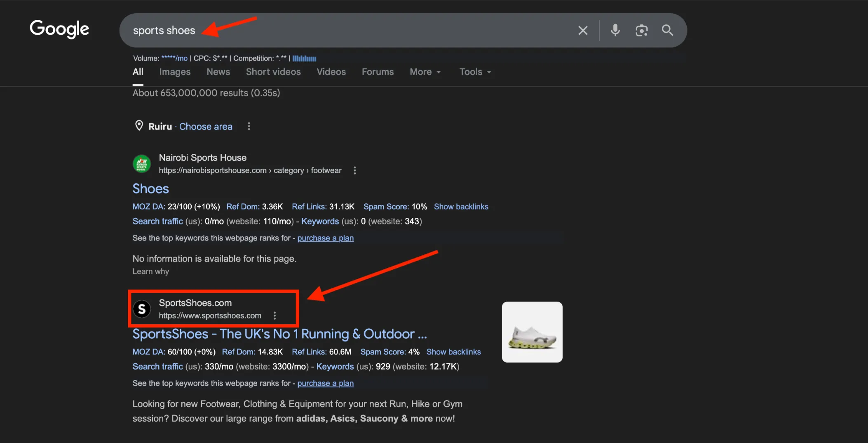Click the masked volume value in the keyword bar
The height and width of the screenshot is (443, 868).
coord(174,59)
